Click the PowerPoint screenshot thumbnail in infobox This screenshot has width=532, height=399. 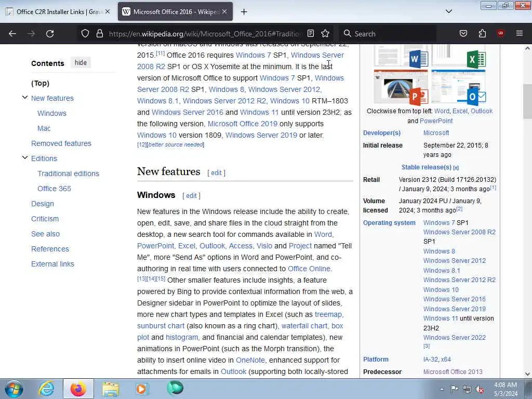(x=401, y=87)
